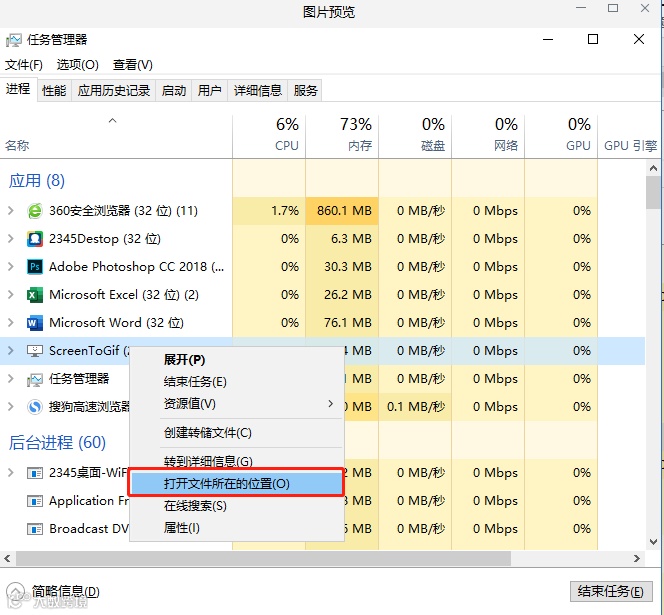
Task: Click the horizontal scrollbar thumb
Action: (263, 559)
